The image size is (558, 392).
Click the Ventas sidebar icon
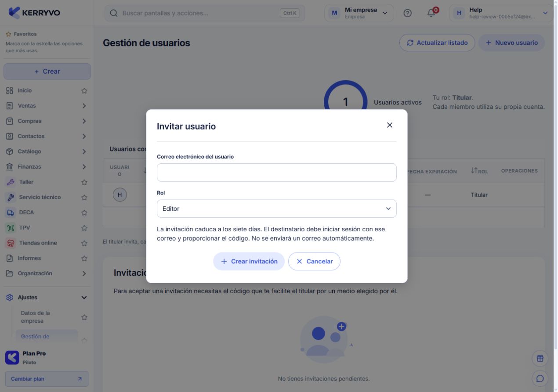[x=10, y=106]
